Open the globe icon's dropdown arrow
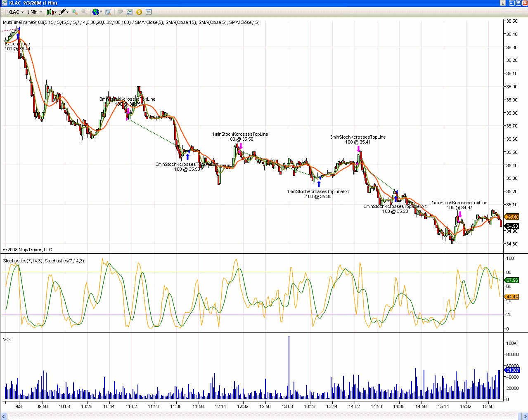528x420 pixels. pyautogui.click(x=101, y=12)
